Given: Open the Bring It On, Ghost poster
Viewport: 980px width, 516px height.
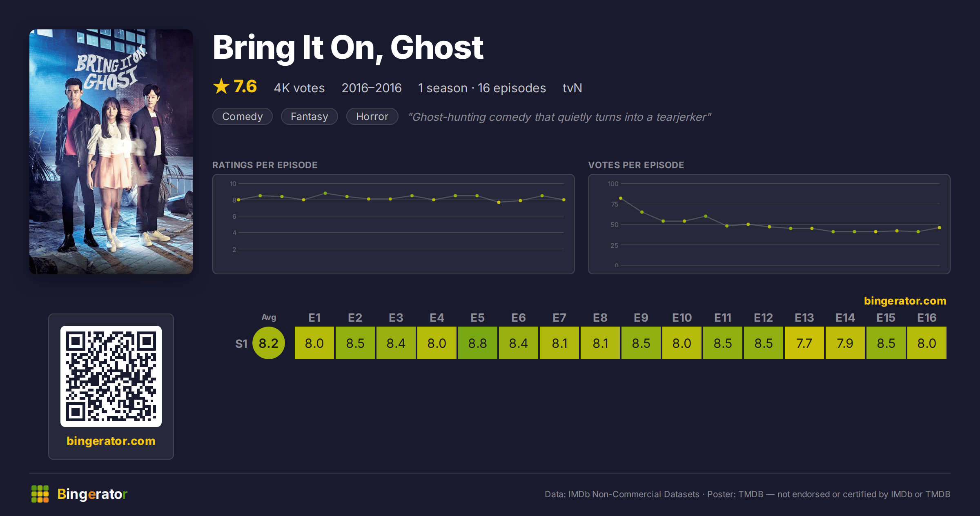Looking at the screenshot, I should 111,152.
